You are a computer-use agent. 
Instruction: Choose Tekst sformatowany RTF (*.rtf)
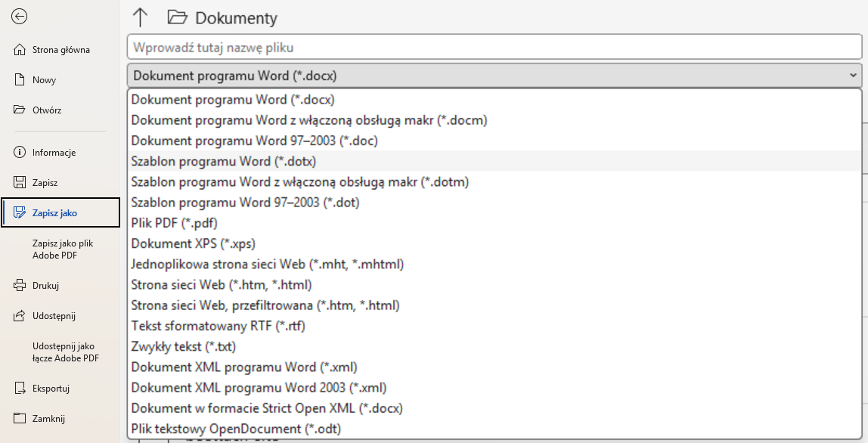pyautogui.click(x=218, y=326)
